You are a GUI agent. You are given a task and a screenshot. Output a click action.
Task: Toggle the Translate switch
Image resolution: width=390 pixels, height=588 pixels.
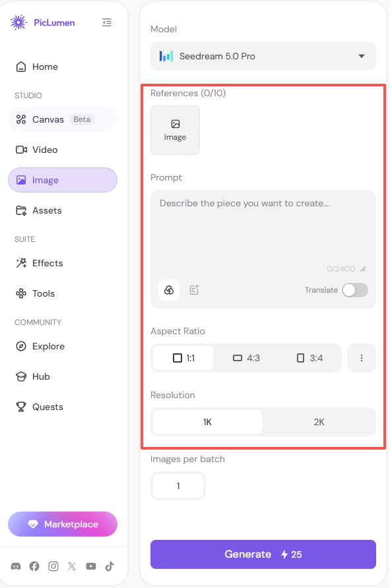pos(355,290)
